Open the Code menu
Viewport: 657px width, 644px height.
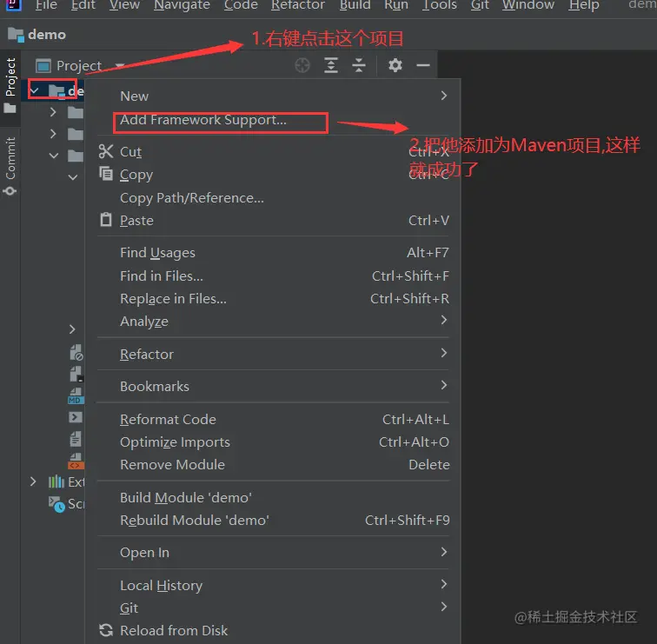(241, 5)
